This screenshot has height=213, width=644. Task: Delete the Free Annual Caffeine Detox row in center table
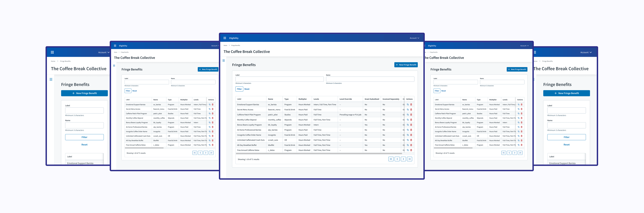411,150
